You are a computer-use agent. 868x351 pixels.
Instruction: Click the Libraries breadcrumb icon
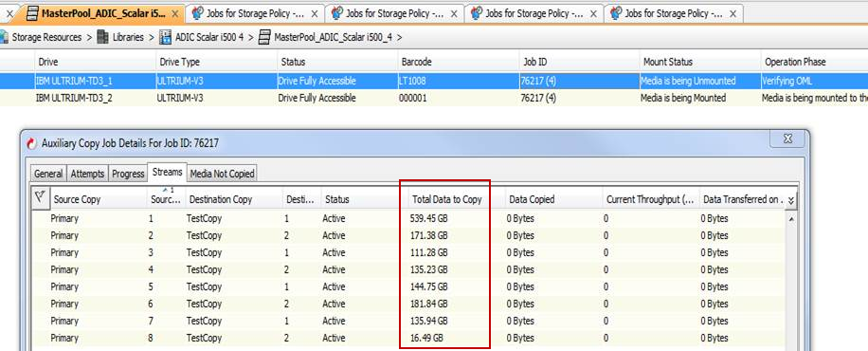(102, 37)
